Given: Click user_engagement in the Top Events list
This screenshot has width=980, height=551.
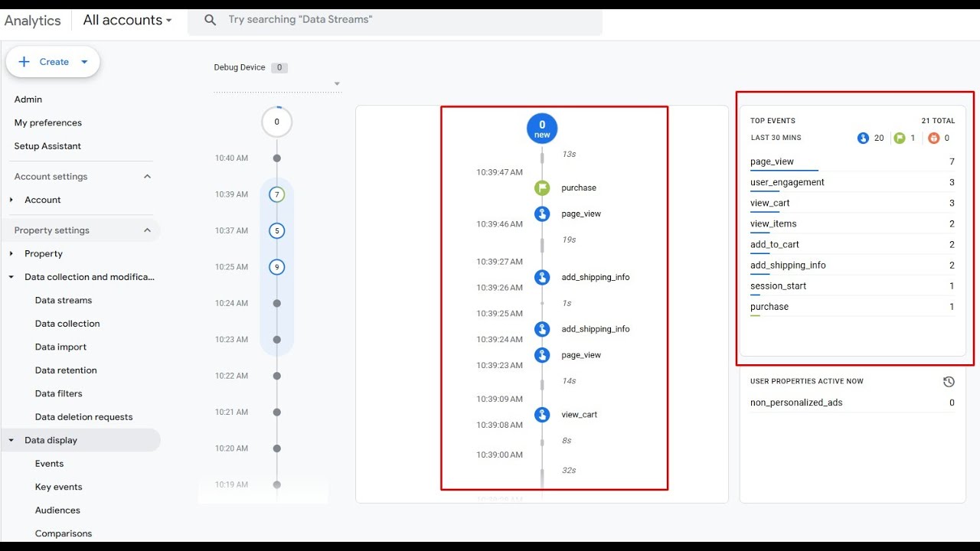Looking at the screenshot, I should pos(787,182).
